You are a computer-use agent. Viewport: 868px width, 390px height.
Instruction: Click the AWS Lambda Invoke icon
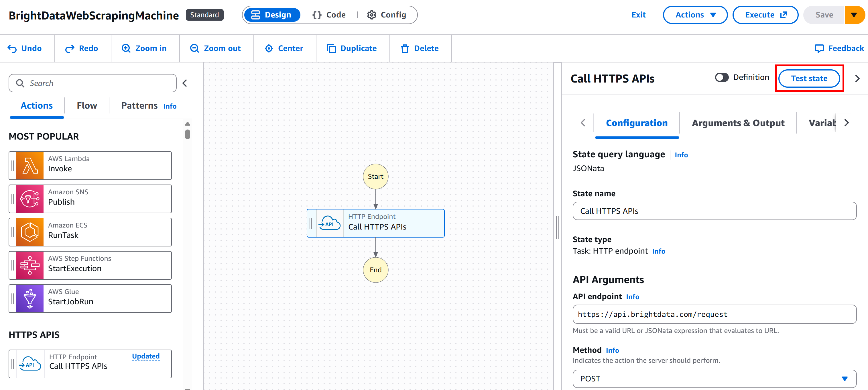pyautogui.click(x=30, y=166)
